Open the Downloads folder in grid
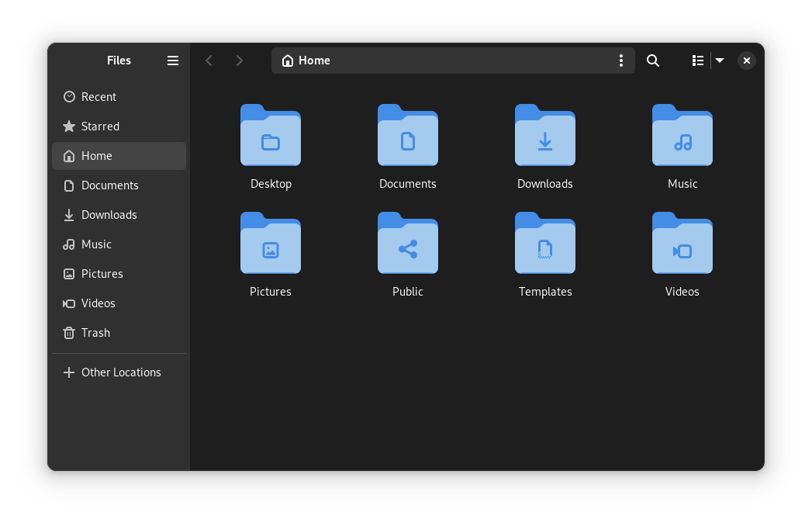812x523 pixels. point(544,137)
